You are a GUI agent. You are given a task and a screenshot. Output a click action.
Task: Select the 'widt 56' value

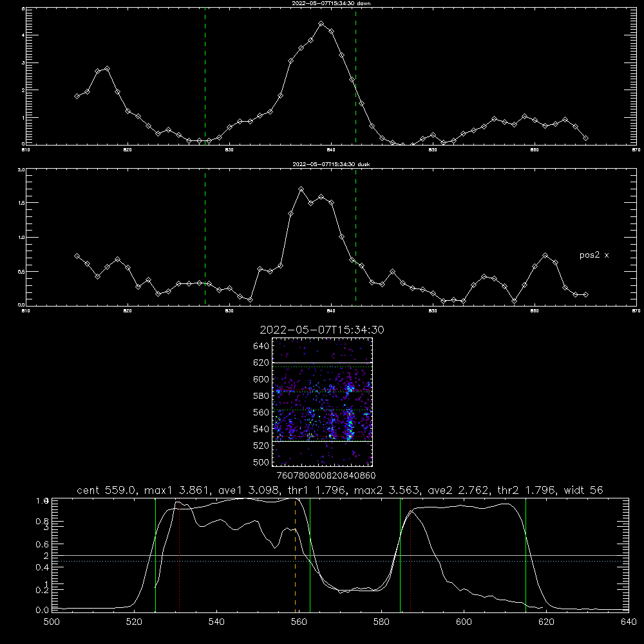pyautogui.click(x=583, y=490)
